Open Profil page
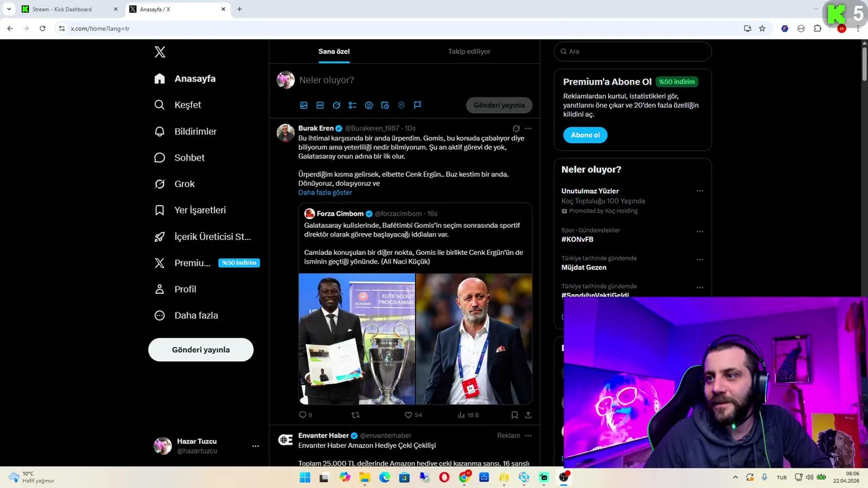868x488 pixels. 175,289
